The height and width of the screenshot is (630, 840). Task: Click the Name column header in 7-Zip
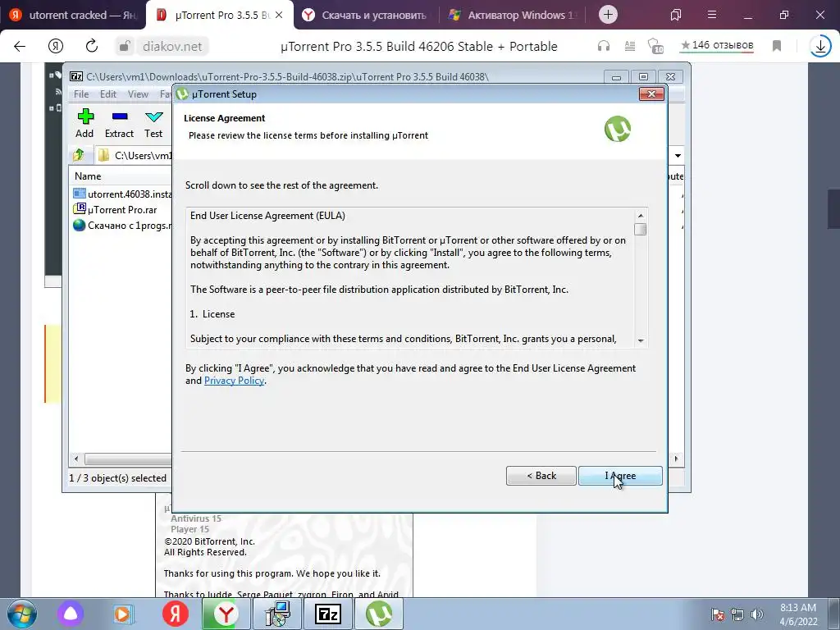click(88, 176)
